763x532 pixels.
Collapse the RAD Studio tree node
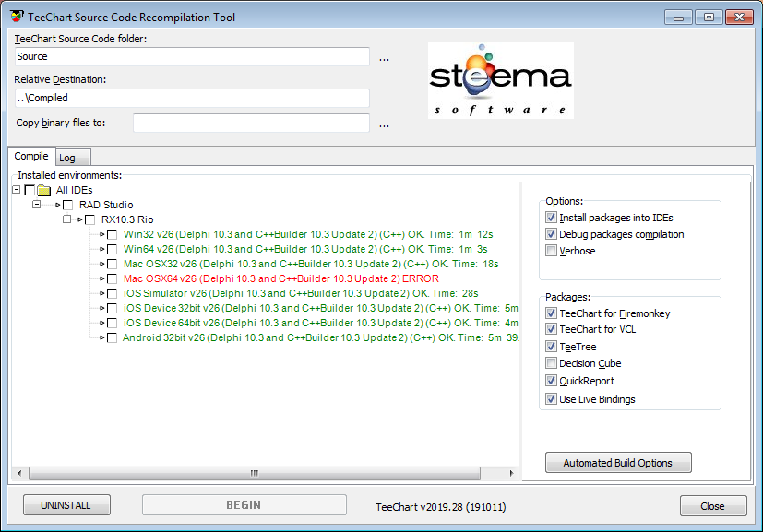[x=37, y=205]
